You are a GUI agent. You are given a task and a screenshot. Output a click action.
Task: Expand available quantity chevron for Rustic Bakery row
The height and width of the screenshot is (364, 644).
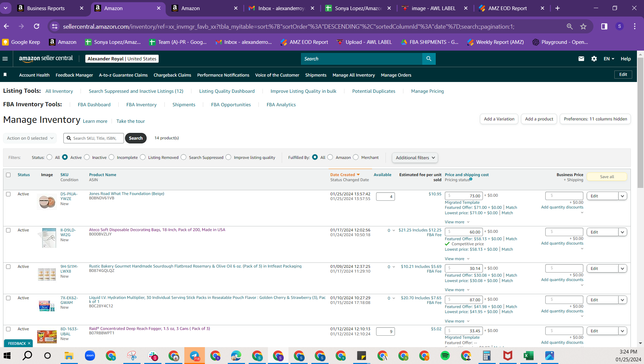click(394, 267)
